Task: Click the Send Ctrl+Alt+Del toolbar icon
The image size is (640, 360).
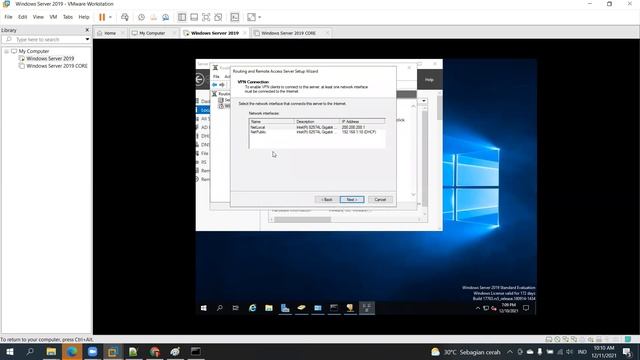Action: pos(125,17)
